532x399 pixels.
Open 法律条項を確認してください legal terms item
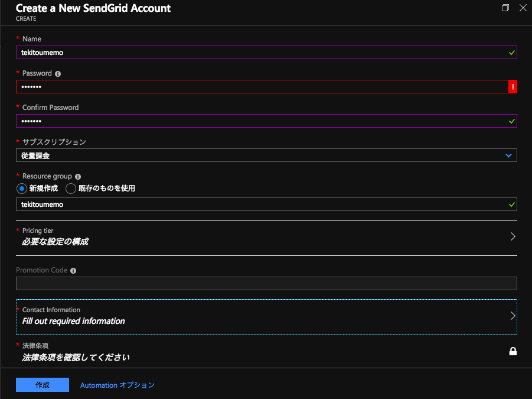pyautogui.click(x=76, y=357)
